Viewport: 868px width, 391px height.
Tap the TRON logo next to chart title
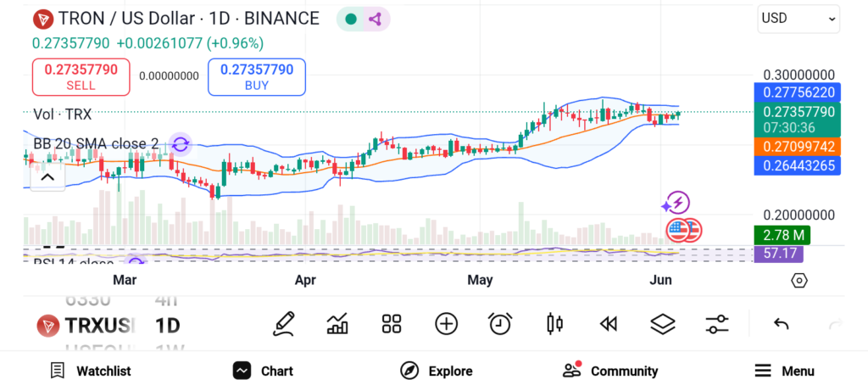point(42,19)
